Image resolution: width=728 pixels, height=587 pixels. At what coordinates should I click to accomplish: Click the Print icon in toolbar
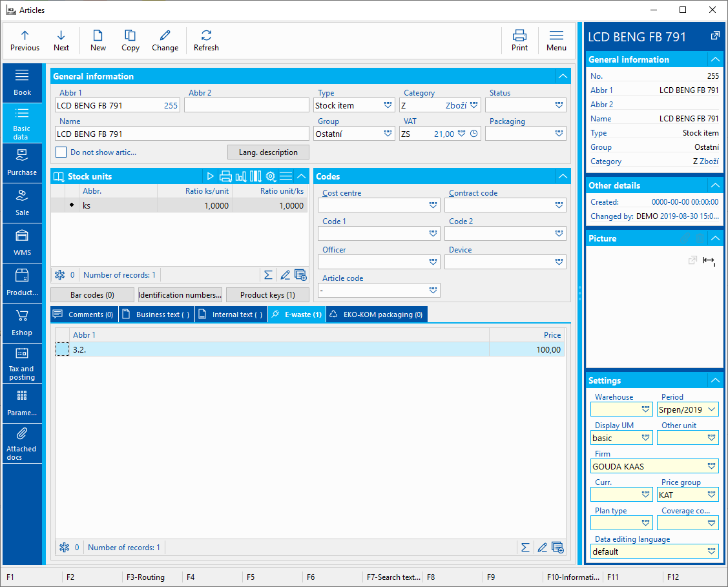519,36
